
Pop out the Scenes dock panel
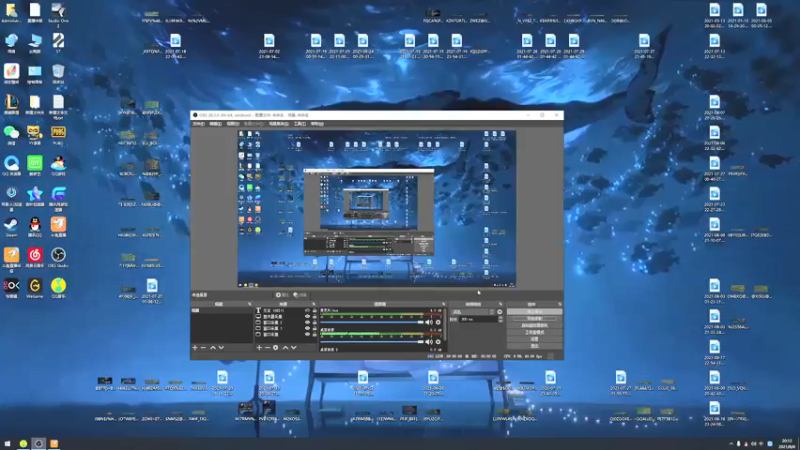[249, 304]
